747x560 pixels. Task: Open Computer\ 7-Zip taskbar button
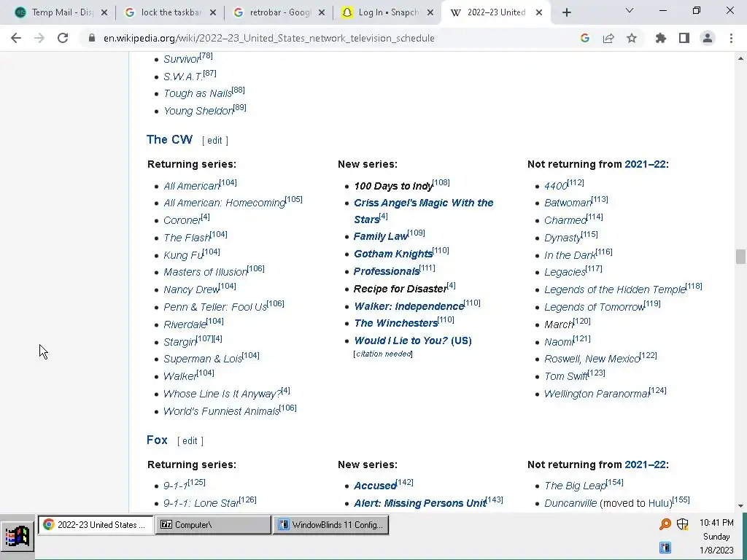point(213,525)
